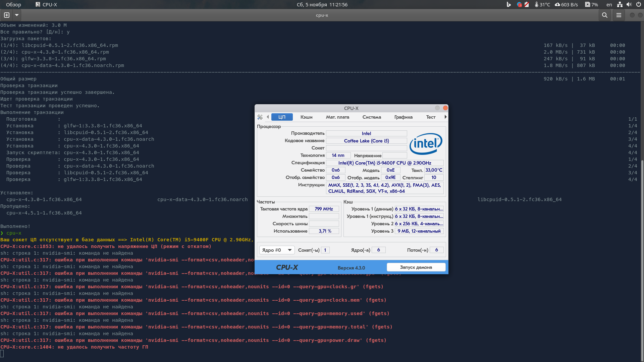Click the crossed-out clipboard tray icon

pyautogui.click(x=527, y=5)
